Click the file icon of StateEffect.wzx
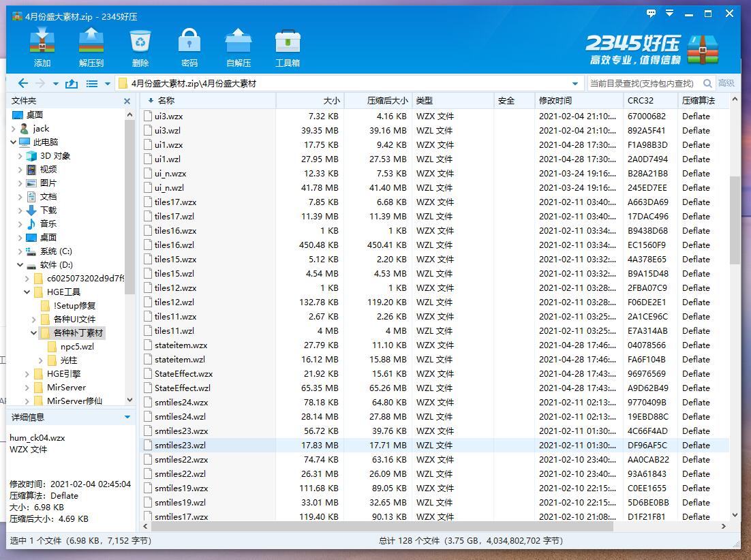The image size is (751, 560). click(x=148, y=374)
